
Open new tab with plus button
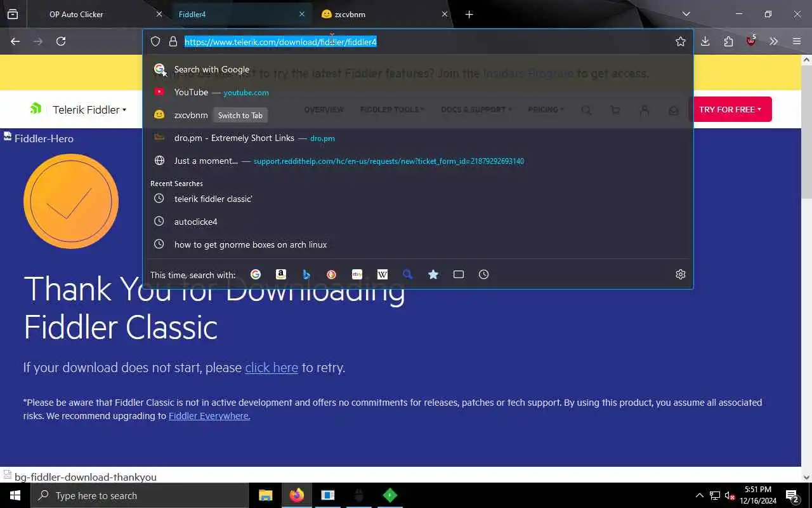(469, 14)
